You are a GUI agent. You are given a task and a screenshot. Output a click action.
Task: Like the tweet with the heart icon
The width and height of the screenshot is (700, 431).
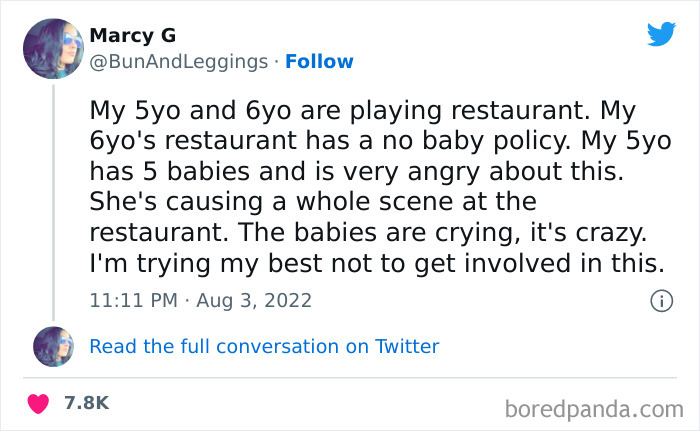(x=40, y=403)
